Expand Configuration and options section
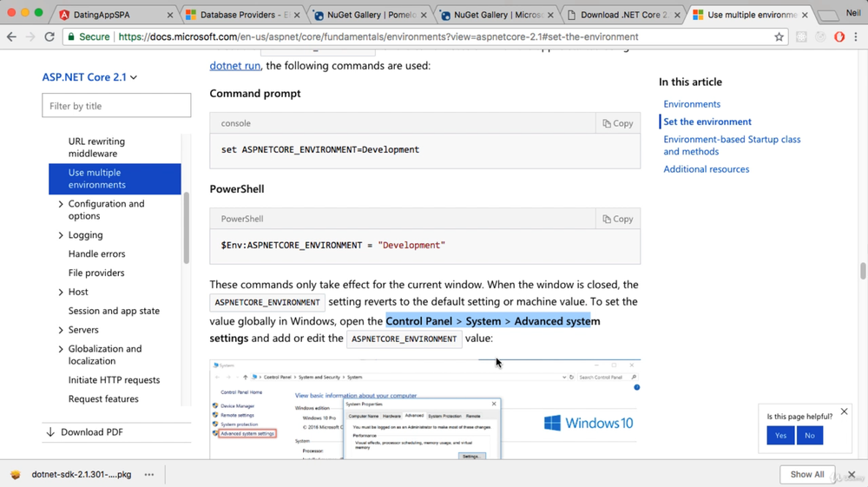 61,204
